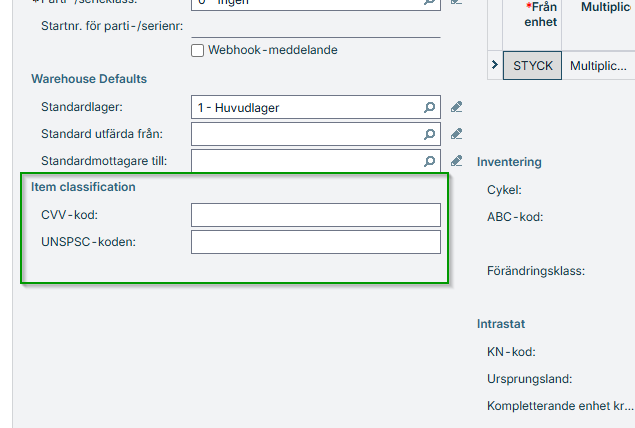Click the Startnr. för parti-/serienr field
This screenshot has width=635, height=428.
pos(315,28)
